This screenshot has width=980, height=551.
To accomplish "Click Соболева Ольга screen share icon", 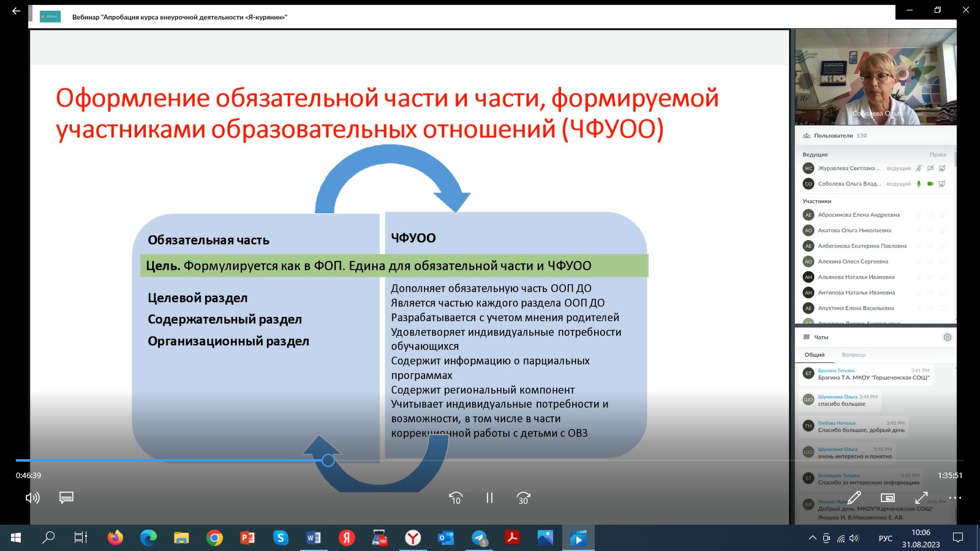I will [x=942, y=184].
